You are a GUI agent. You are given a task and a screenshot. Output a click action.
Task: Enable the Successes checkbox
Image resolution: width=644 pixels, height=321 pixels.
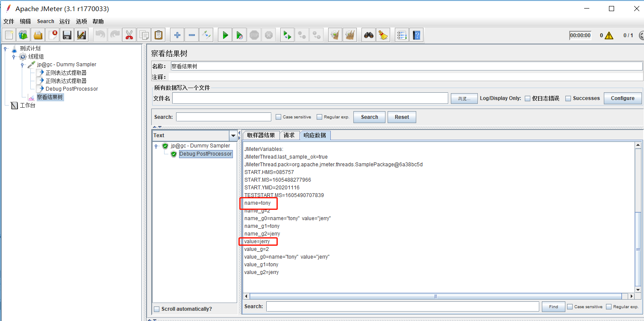(x=568, y=98)
